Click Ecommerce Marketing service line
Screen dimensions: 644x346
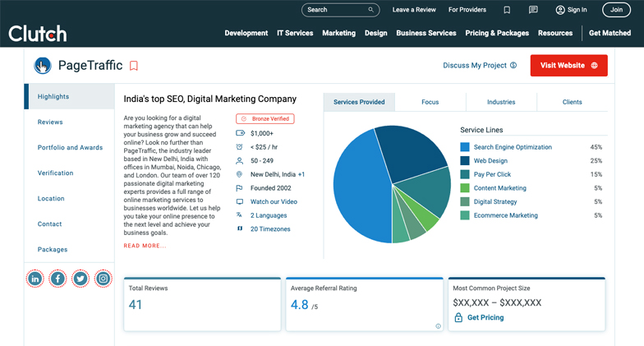506,215
